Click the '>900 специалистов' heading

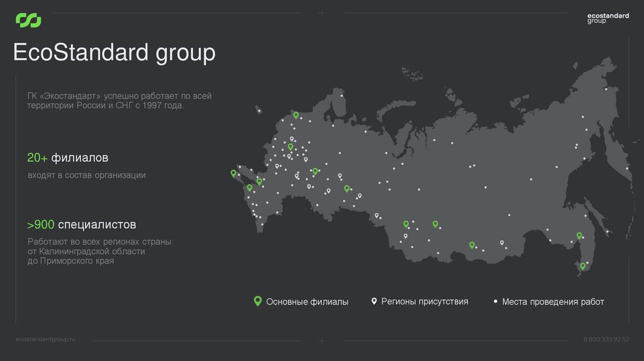pos(82,225)
